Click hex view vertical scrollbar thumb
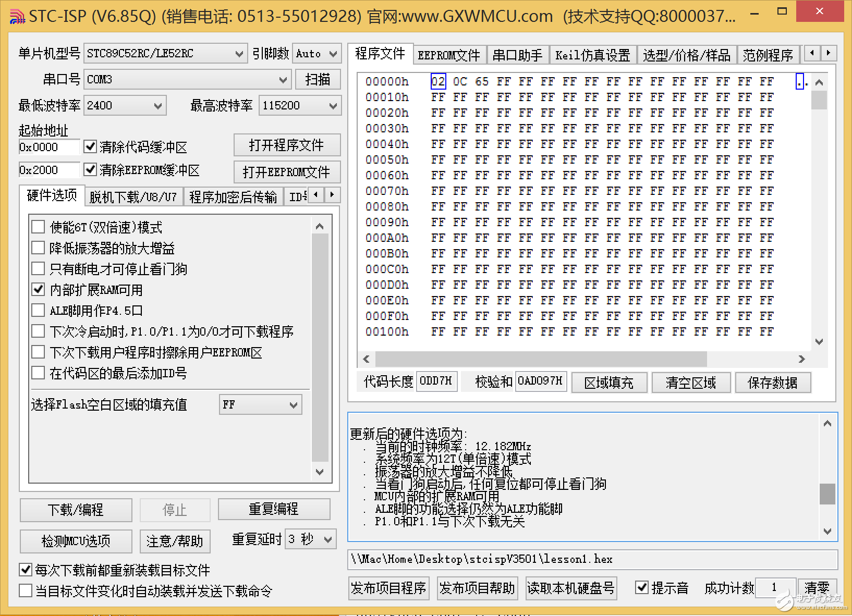Screen dimensions: 852x616 [x=819, y=100]
